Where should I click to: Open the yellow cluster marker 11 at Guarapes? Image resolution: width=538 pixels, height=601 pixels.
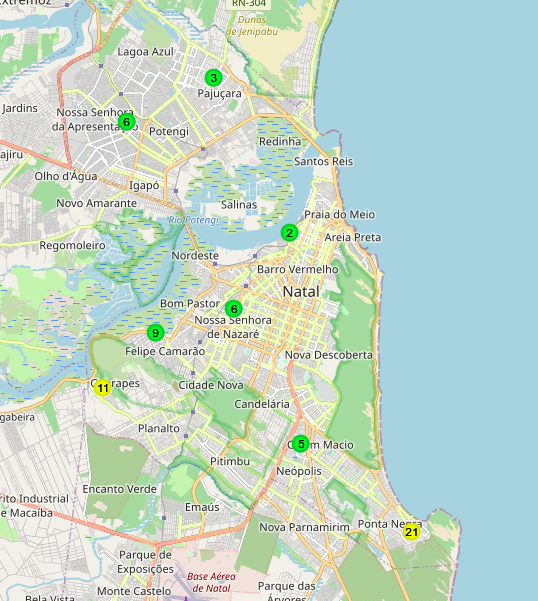pyautogui.click(x=103, y=388)
